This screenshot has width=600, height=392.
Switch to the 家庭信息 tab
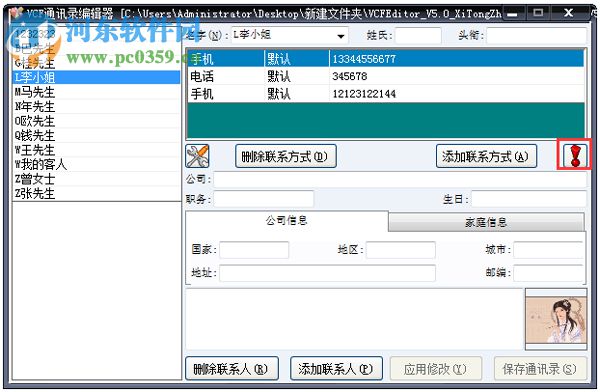[486, 222]
